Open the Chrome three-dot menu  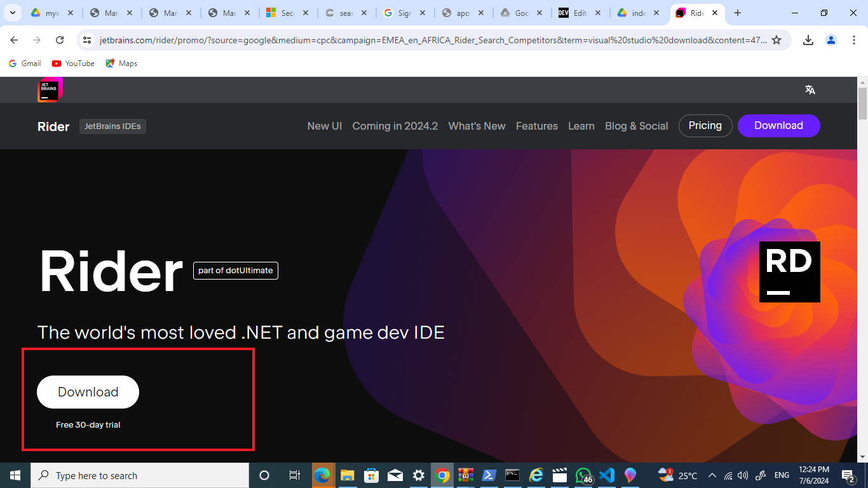853,40
